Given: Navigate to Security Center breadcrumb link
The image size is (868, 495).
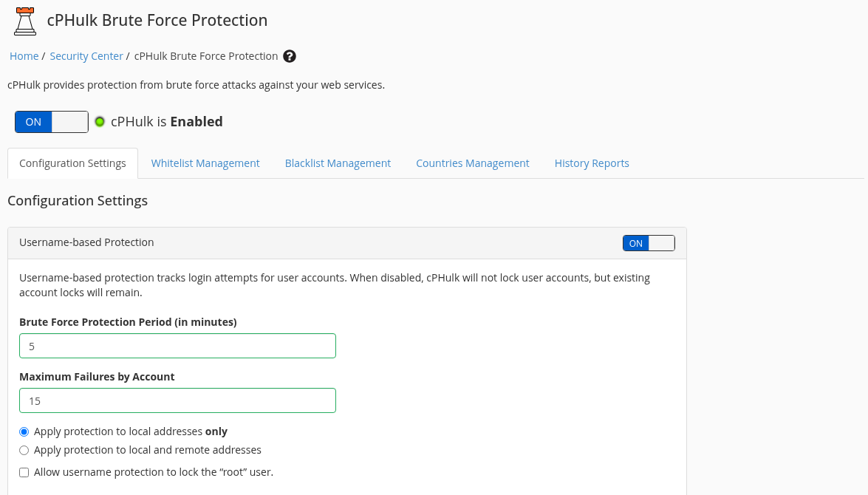Looking at the screenshot, I should [x=86, y=56].
